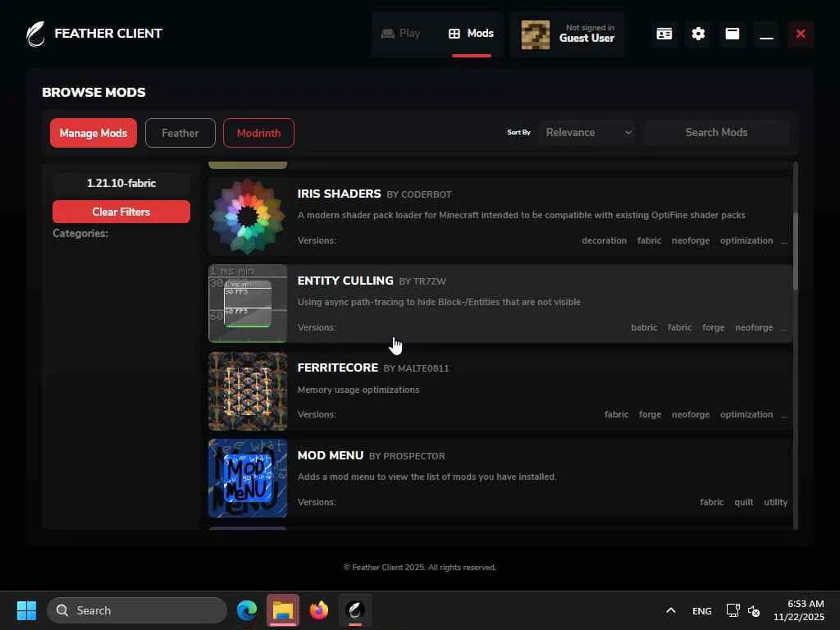Screen dimensions: 840x630
Task: Open Firefox from taskbar
Action: 319,610
